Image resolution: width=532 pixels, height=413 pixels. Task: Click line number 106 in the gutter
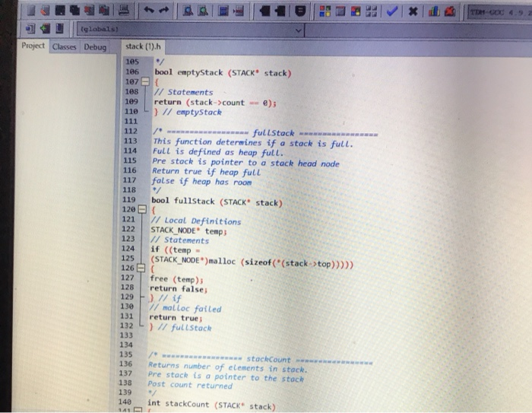pyautogui.click(x=132, y=71)
